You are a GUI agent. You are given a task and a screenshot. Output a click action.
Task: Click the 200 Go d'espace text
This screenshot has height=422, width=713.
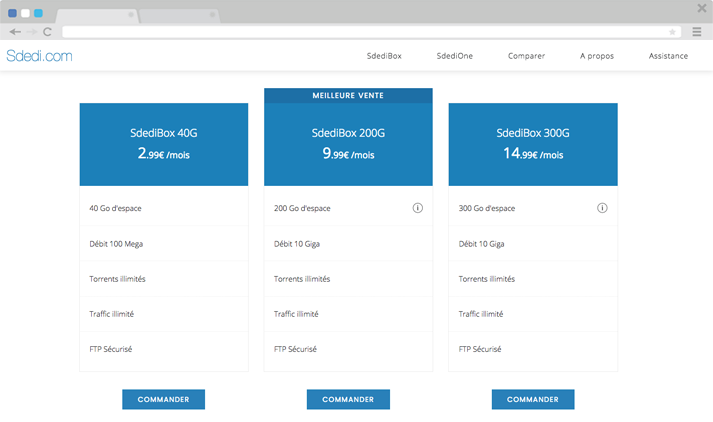302,208
